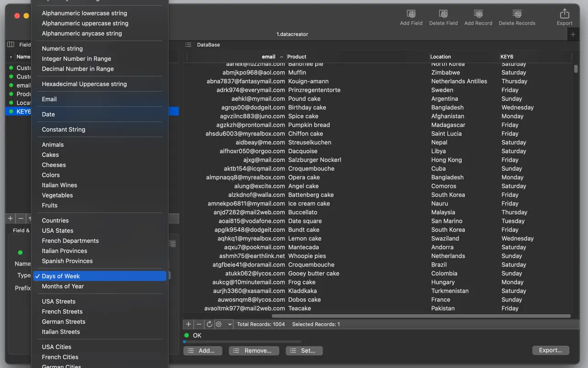
Task: Add a record with the plus icon below table
Action: coord(188,324)
